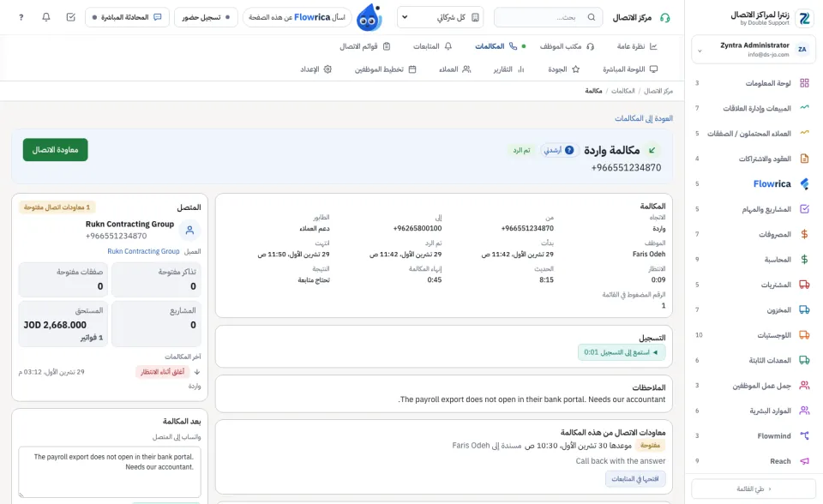Open Rukn Contracting Group customer link

click(143, 251)
